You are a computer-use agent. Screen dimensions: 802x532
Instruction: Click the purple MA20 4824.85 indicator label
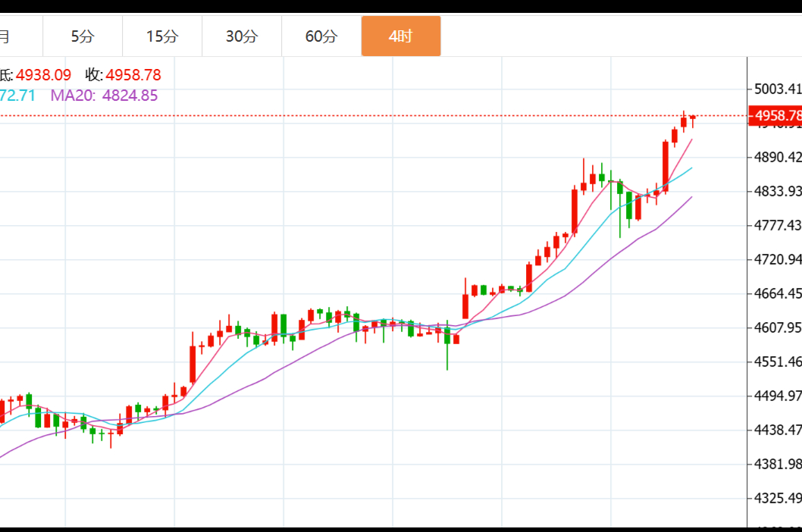point(104,95)
